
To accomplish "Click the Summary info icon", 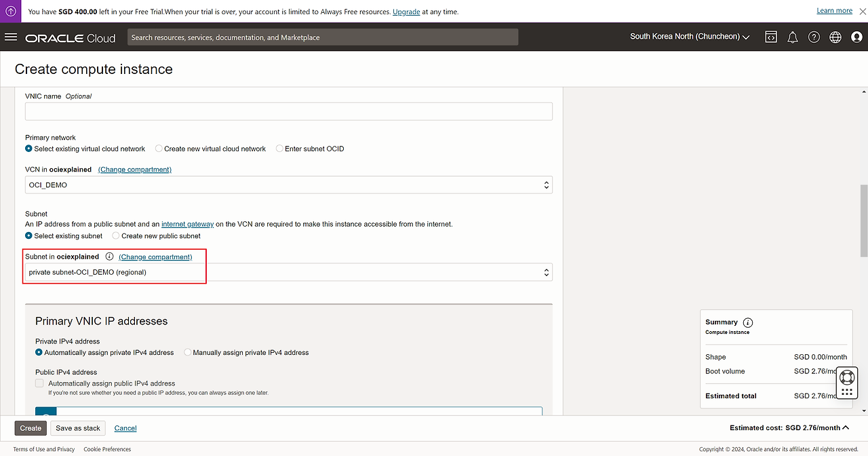I will [748, 322].
